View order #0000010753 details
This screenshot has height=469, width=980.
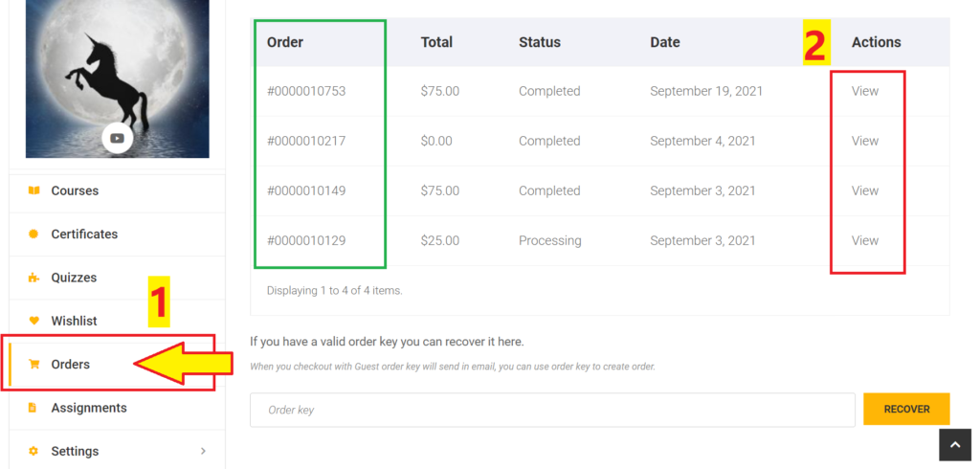864,91
